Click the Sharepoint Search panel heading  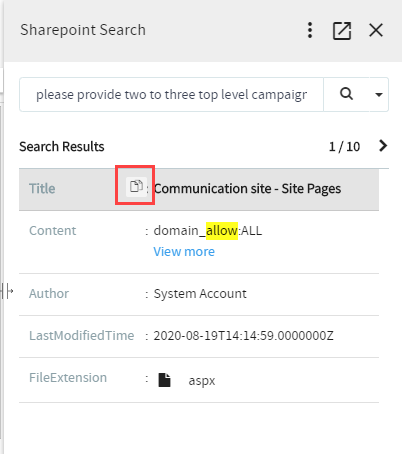click(x=83, y=30)
